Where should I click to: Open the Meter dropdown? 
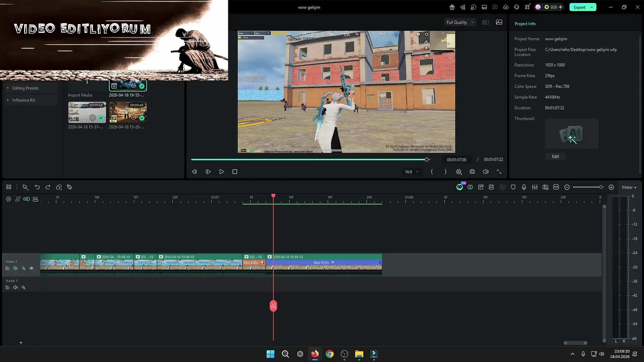point(629,187)
